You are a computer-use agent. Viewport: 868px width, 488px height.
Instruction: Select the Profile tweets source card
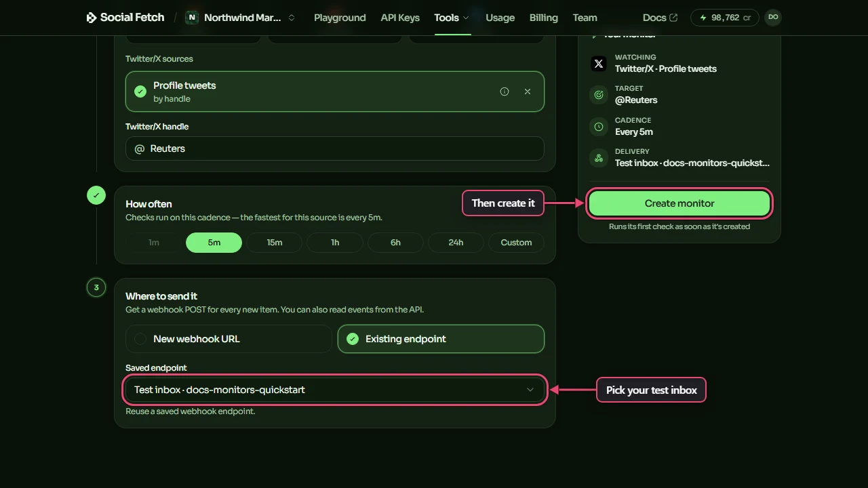[x=335, y=91]
